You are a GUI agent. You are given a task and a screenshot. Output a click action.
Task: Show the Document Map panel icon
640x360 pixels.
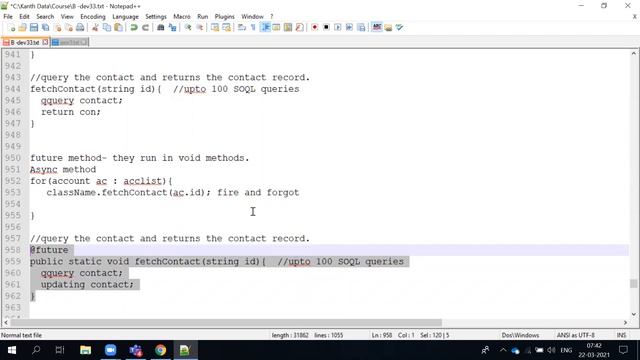tap(288, 27)
